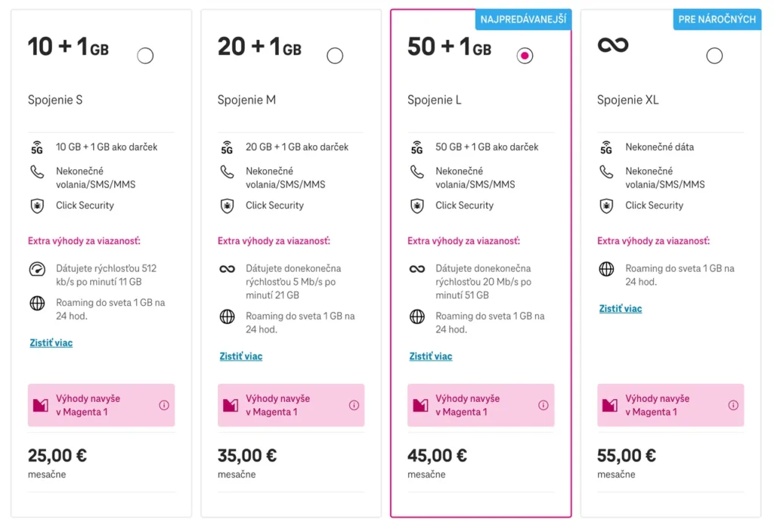Screen dimensions: 774x532
Task: Open the info tooltip on Spojenie L Magenta 1 box
Action: (543, 405)
